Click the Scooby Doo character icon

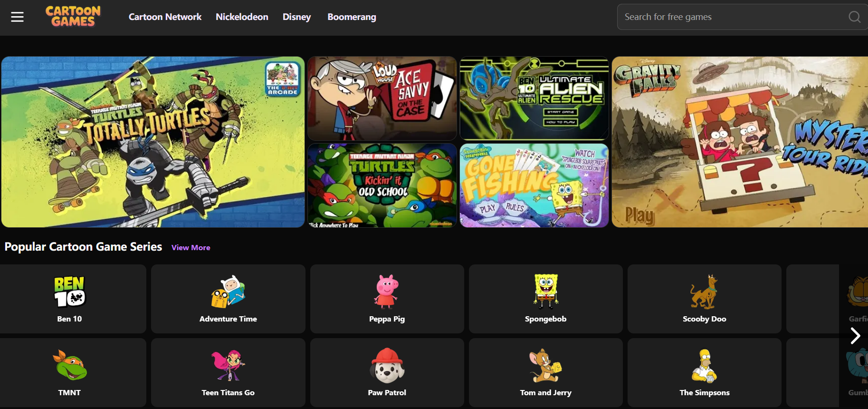[x=704, y=292]
